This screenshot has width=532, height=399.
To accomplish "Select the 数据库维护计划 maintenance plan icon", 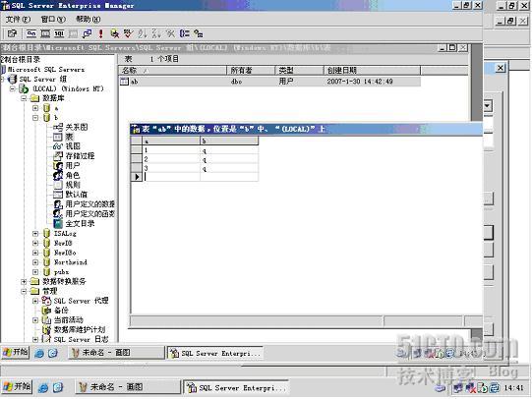I will click(46, 329).
